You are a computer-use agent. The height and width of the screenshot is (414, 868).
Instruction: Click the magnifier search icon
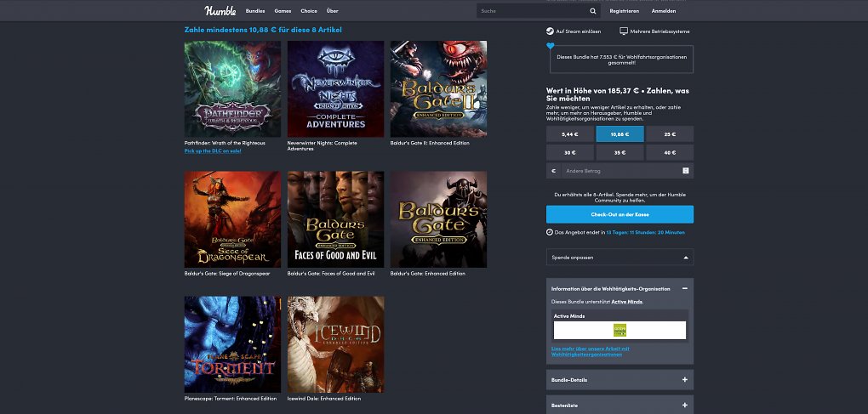[x=593, y=11]
